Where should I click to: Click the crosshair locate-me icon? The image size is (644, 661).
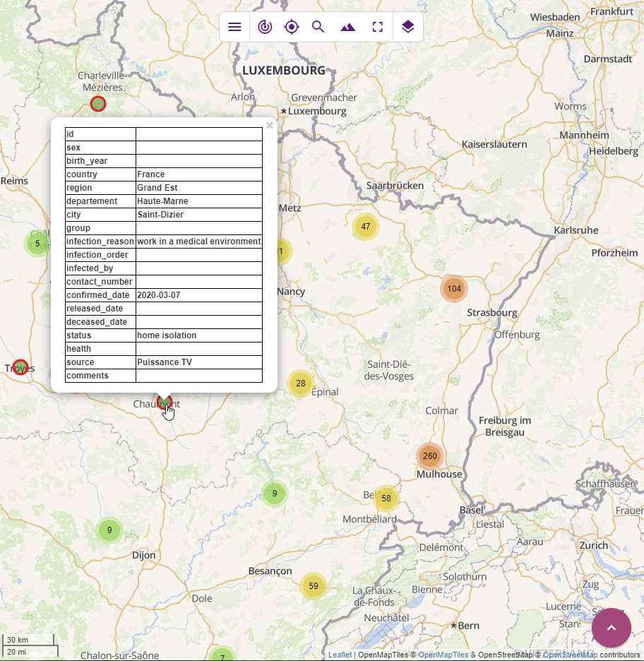pos(291,27)
